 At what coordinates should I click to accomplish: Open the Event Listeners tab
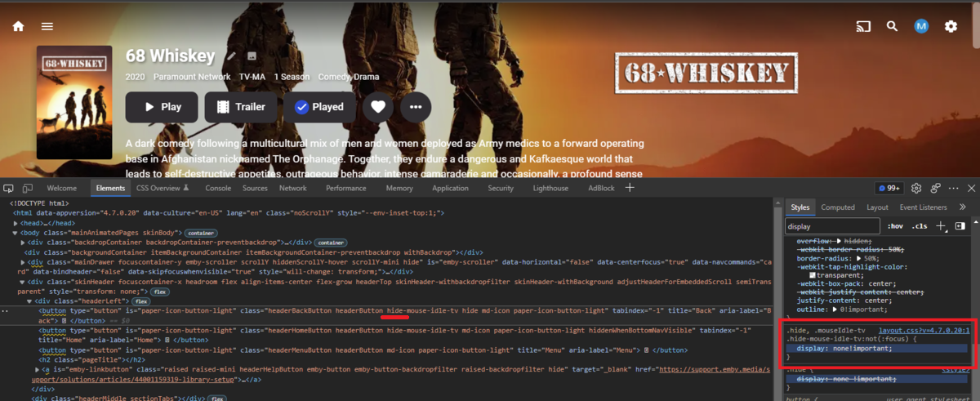click(x=923, y=207)
